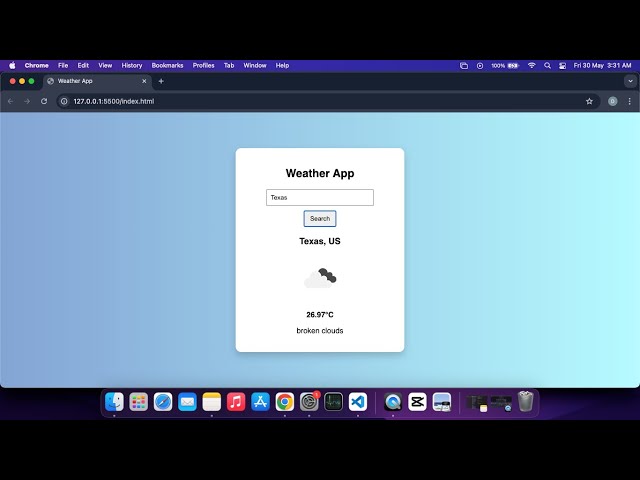Open Preview from the dock
Screen dimensions: 640x480
tap(442, 402)
